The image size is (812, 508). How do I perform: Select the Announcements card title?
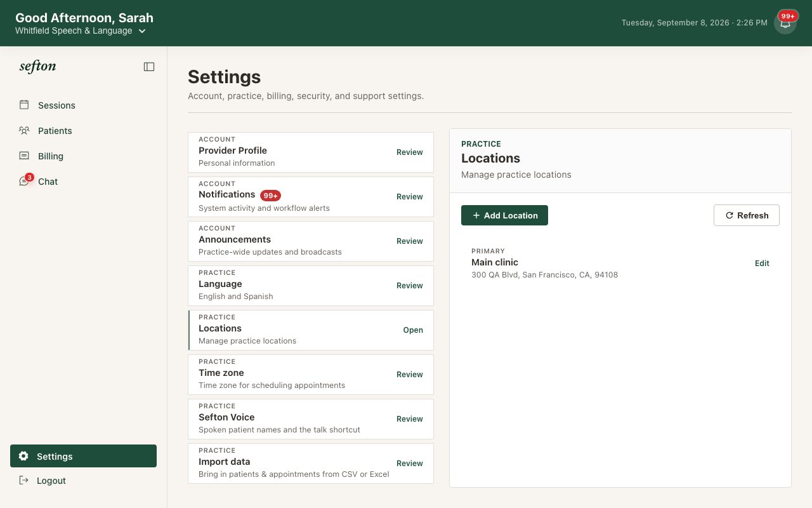pyautogui.click(x=235, y=239)
